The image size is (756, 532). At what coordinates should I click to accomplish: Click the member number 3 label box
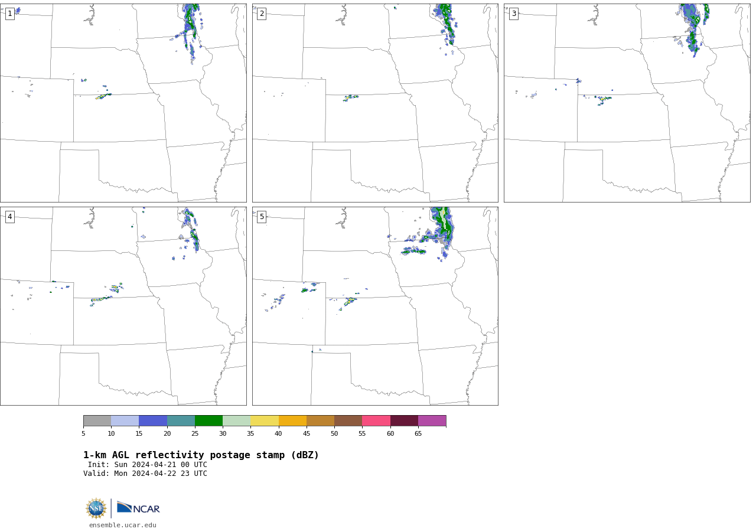click(x=513, y=14)
